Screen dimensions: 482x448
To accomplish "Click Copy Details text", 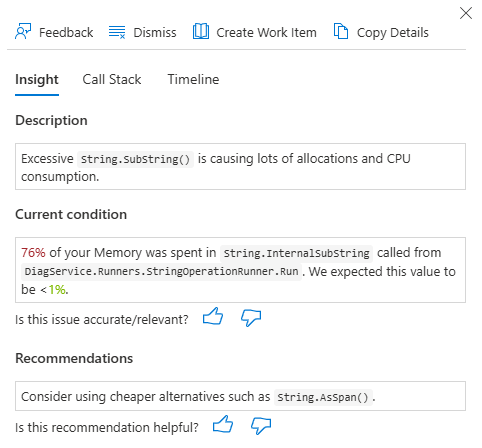I will tap(393, 33).
